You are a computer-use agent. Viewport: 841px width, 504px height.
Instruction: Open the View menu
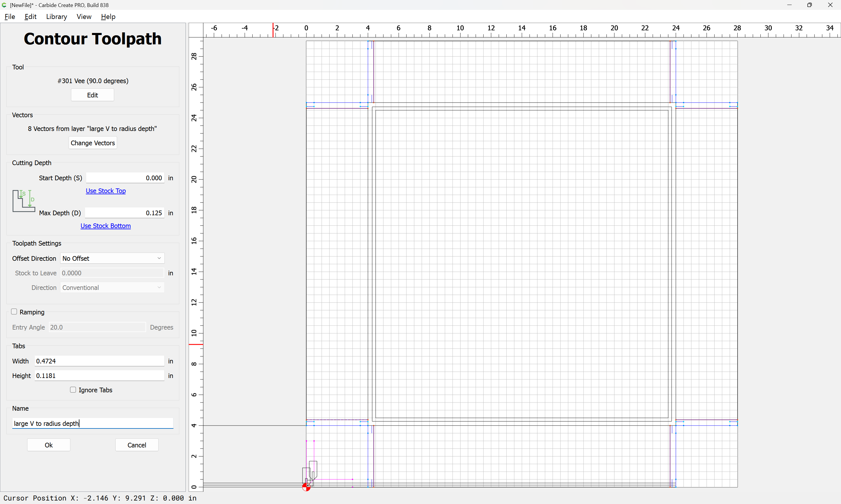84,17
